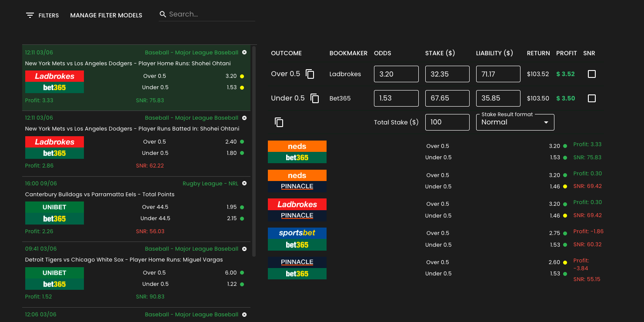
Task: Open Manage Filter Models
Action: 106,15
